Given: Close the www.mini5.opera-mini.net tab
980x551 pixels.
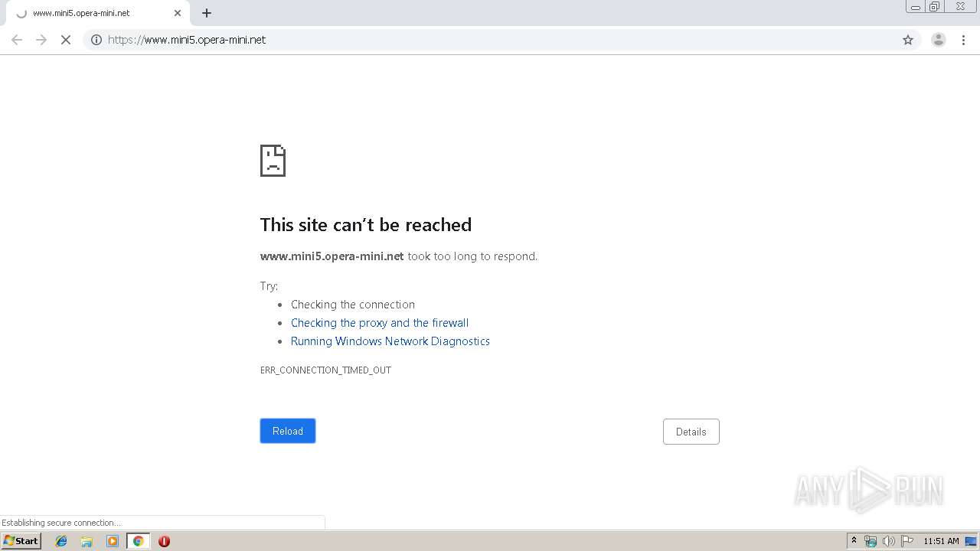Looking at the screenshot, I should 178,13.
